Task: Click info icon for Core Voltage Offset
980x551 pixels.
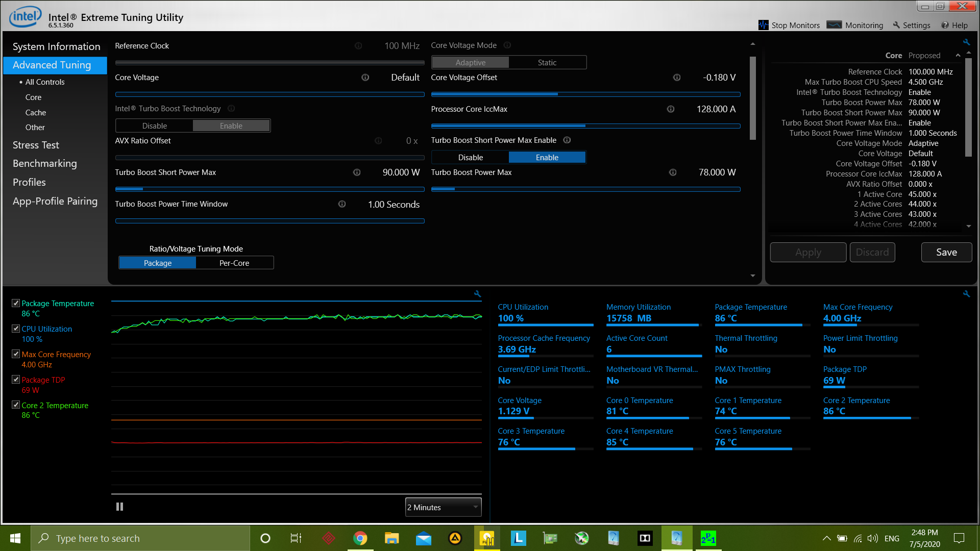Action: [x=677, y=78]
